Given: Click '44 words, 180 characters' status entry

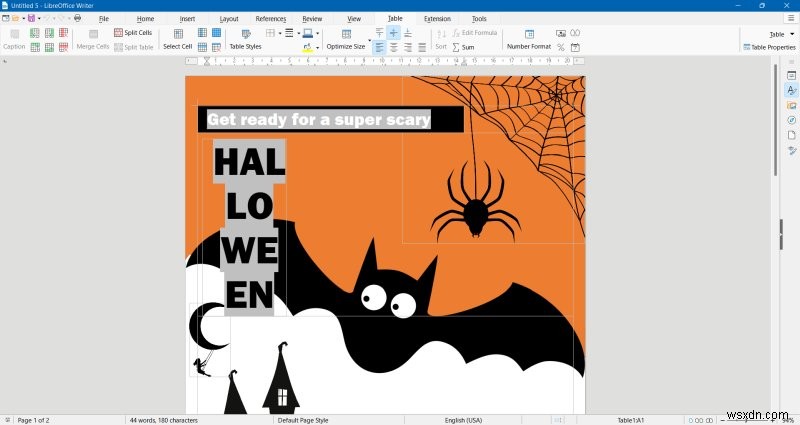Looking at the screenshot, I should pos(163,420).
